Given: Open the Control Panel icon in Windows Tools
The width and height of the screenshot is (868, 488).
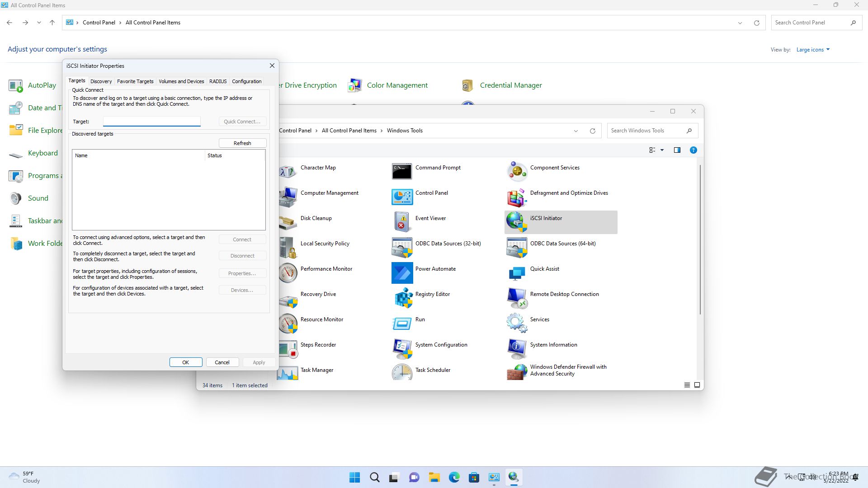Looking at the screenshot, I should [402, 197].
